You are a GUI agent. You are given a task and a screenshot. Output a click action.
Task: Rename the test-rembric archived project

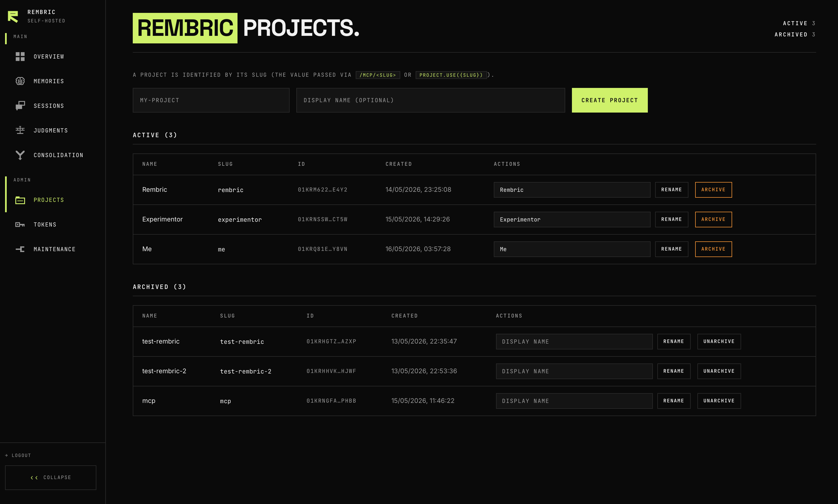tap(674, 341)
